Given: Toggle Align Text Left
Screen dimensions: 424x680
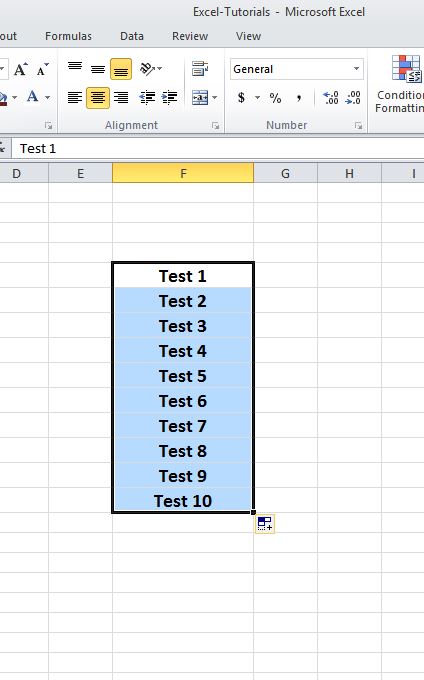Looking at the screenshot, I should tap(75, 98).
